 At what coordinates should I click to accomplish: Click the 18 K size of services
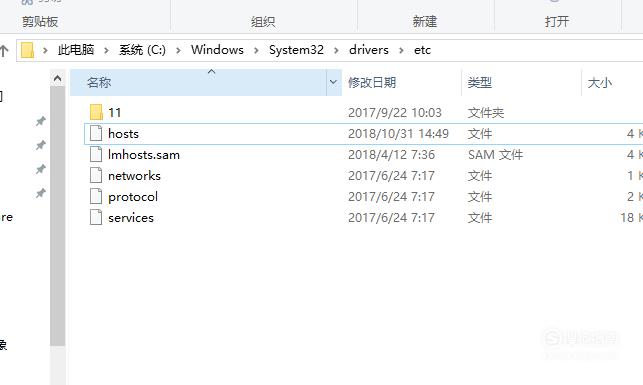click(x=631, y=218)
